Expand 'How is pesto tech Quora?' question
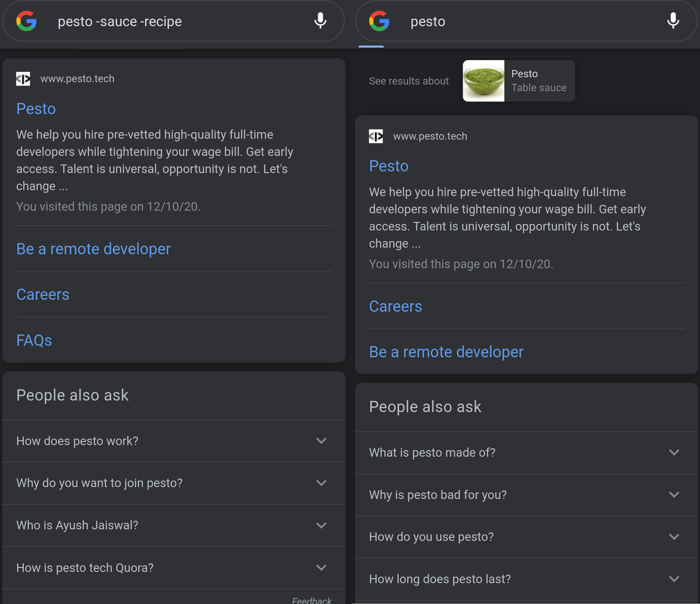Viewport: 700px width, 604px height. [x=174, y=568]
